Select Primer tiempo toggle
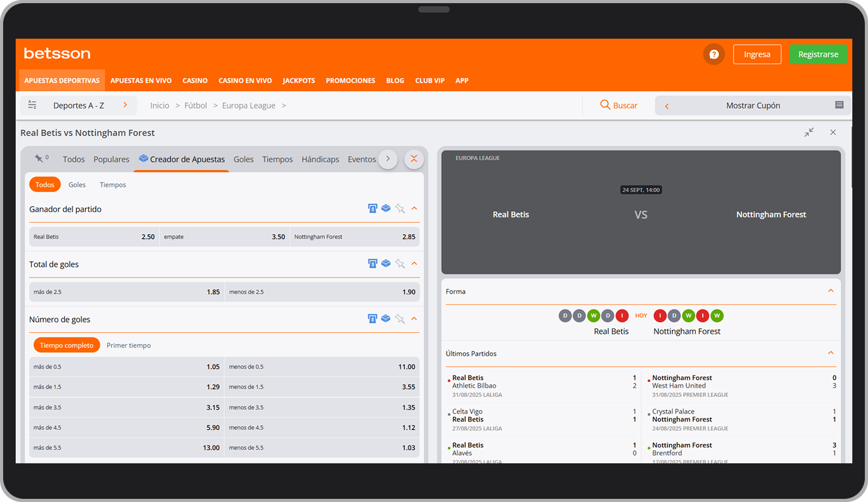Image resolution: width=868 pixels, height=502 pixels. 129,346
